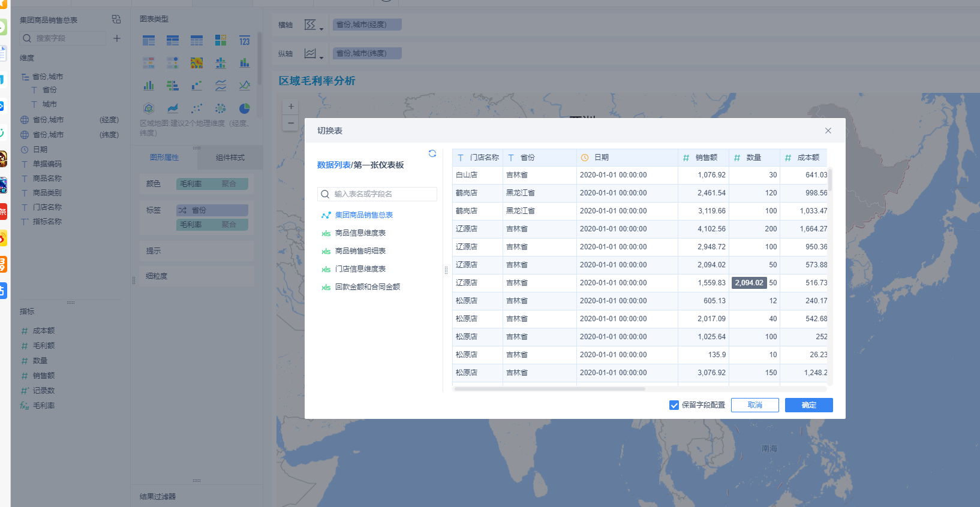Click the chart type panel scrollbar

[260, 59]
